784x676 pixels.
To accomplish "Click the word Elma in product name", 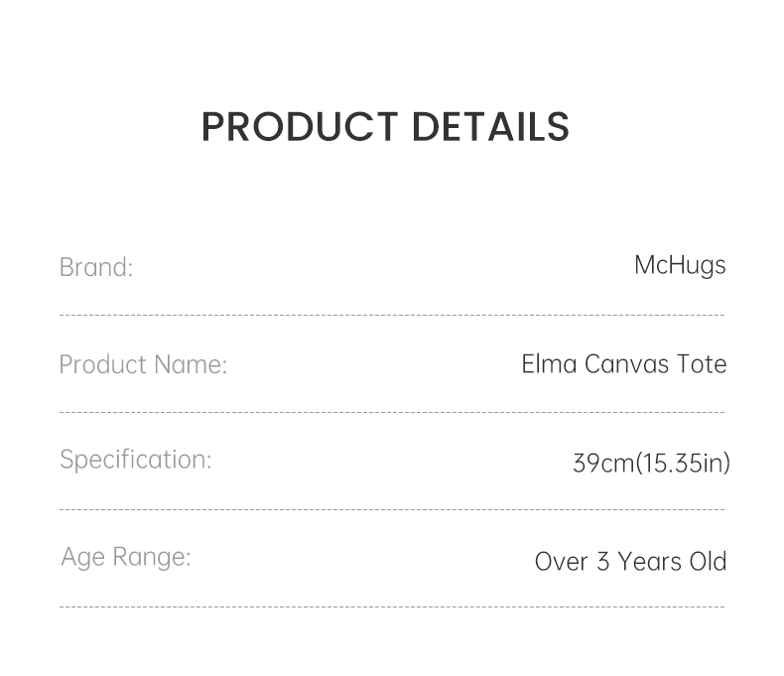I will pos(549,364).
